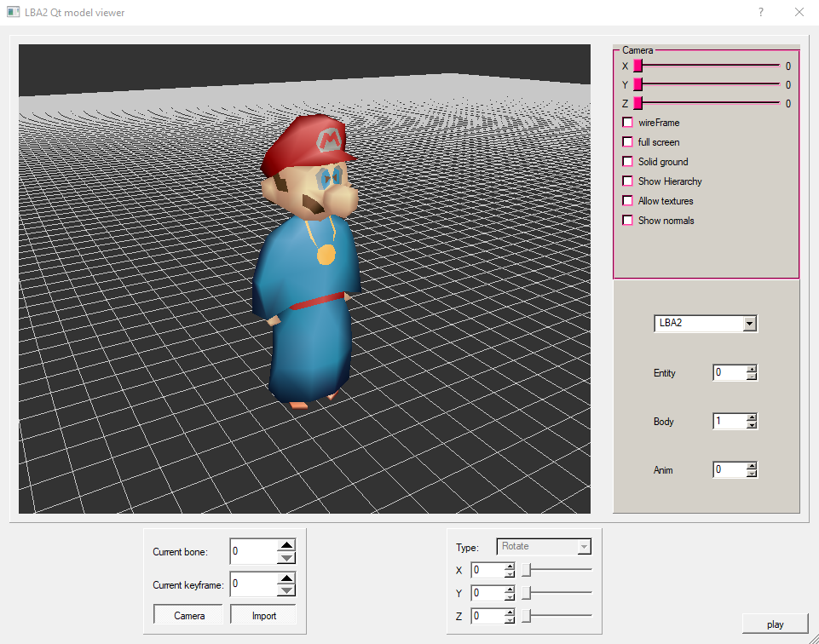Click the title bar help question mark

pos(761,12)
